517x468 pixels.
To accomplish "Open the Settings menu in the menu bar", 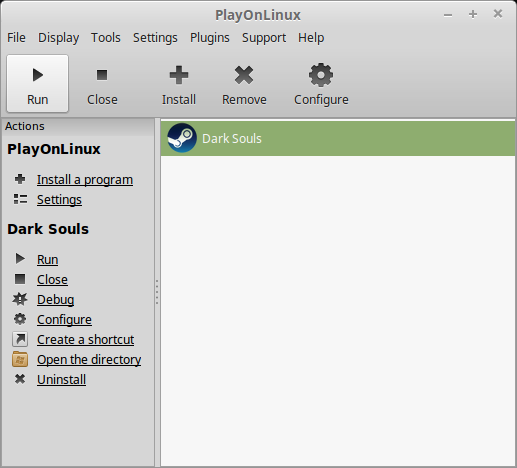I will pos(155,37).
